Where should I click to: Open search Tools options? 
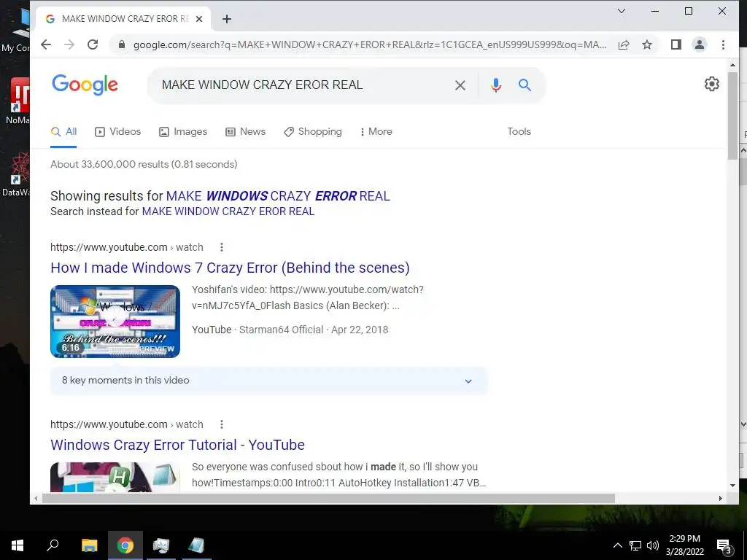pyautogui.click(x=519, y=132)
